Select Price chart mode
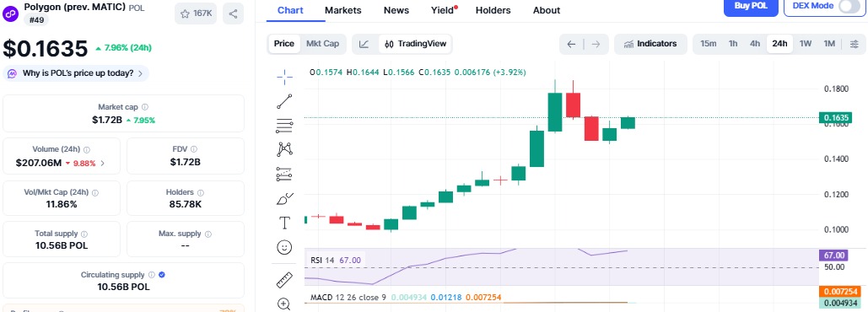 [284, 44]
